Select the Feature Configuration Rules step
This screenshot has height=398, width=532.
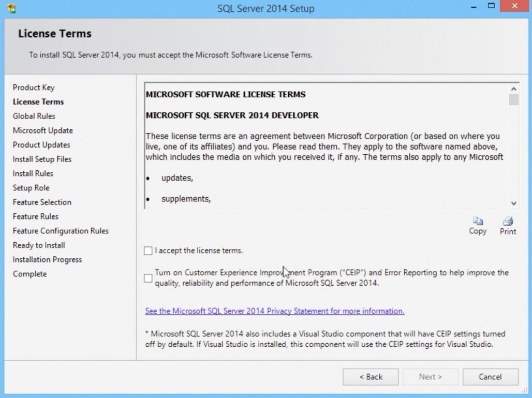(61, 231)
